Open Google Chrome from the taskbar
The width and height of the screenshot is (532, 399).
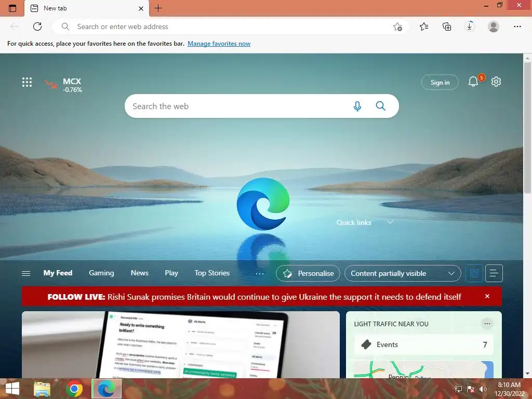coord(74,389)
